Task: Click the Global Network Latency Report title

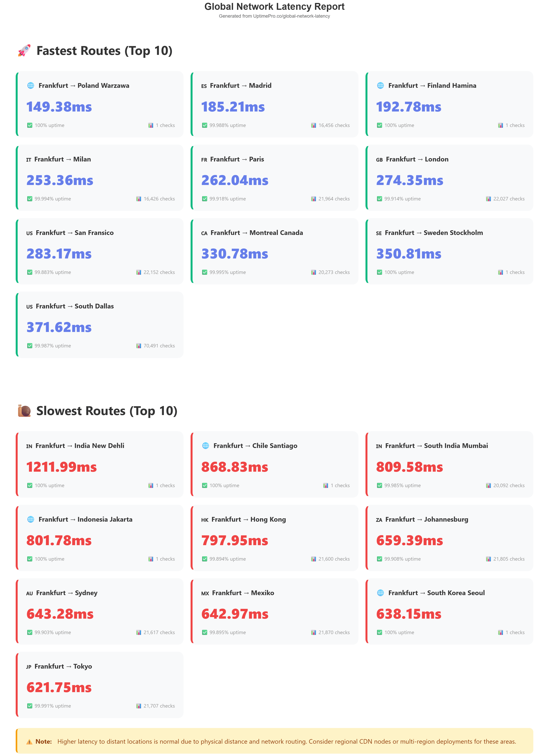Action: point(274,7)
